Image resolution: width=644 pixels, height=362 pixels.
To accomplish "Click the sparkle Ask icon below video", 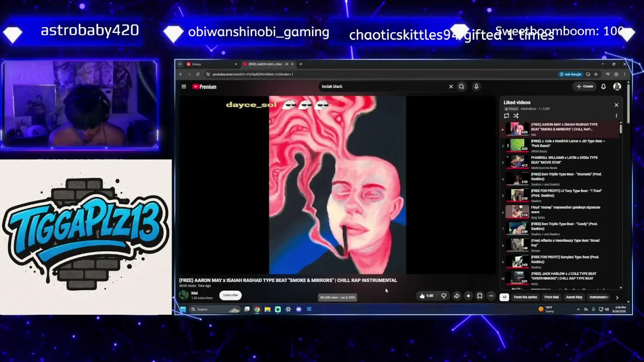I will [468, 296].
